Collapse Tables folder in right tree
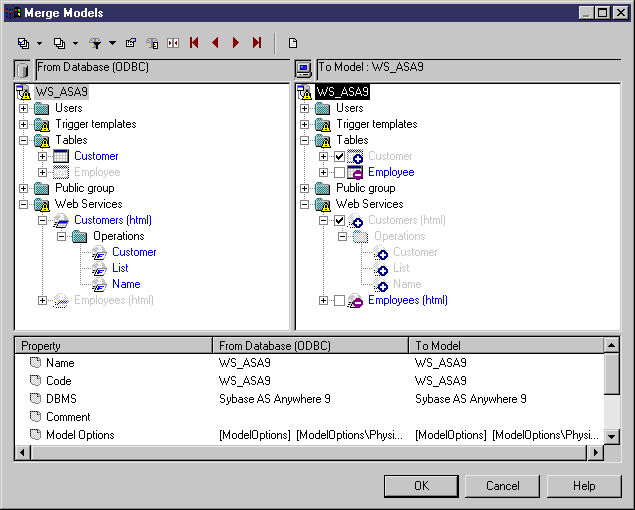 (x=305, y=141)
